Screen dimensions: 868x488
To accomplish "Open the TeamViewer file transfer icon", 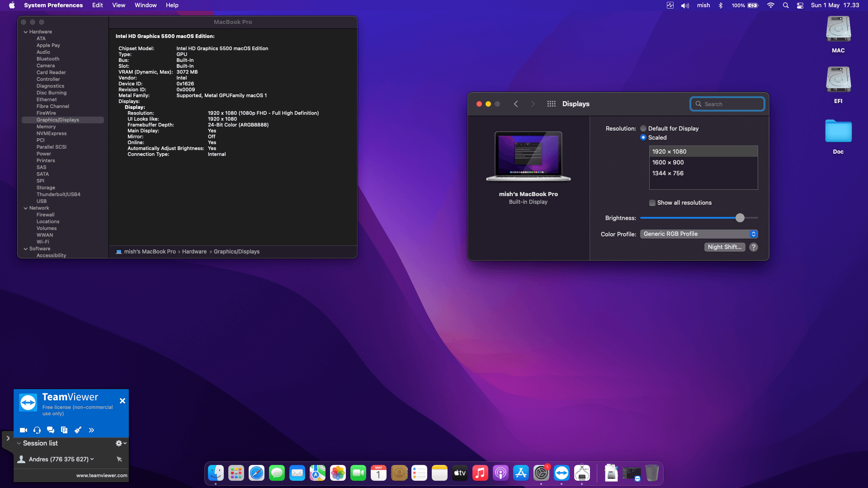I will pyautogui.click(x=64, y=430).
